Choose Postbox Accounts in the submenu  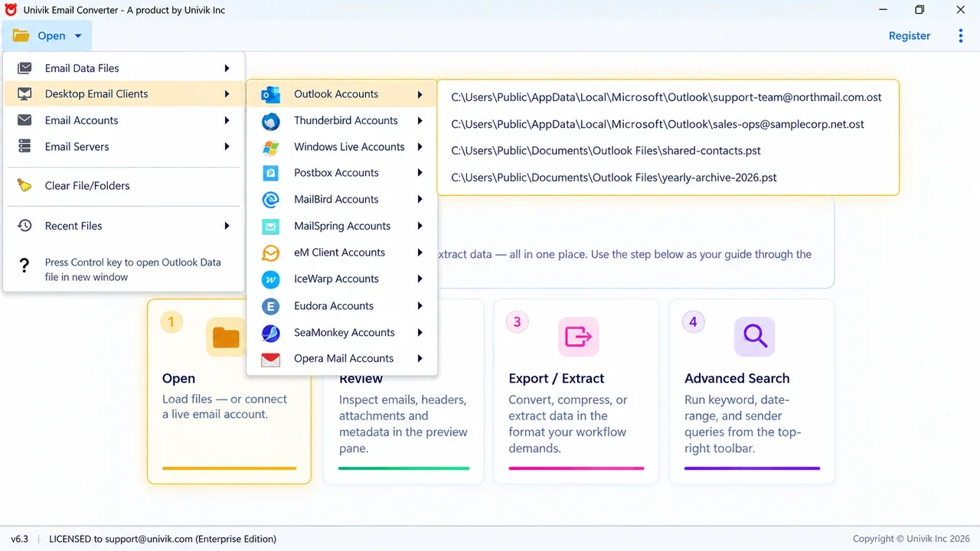(x=341, y=173)
